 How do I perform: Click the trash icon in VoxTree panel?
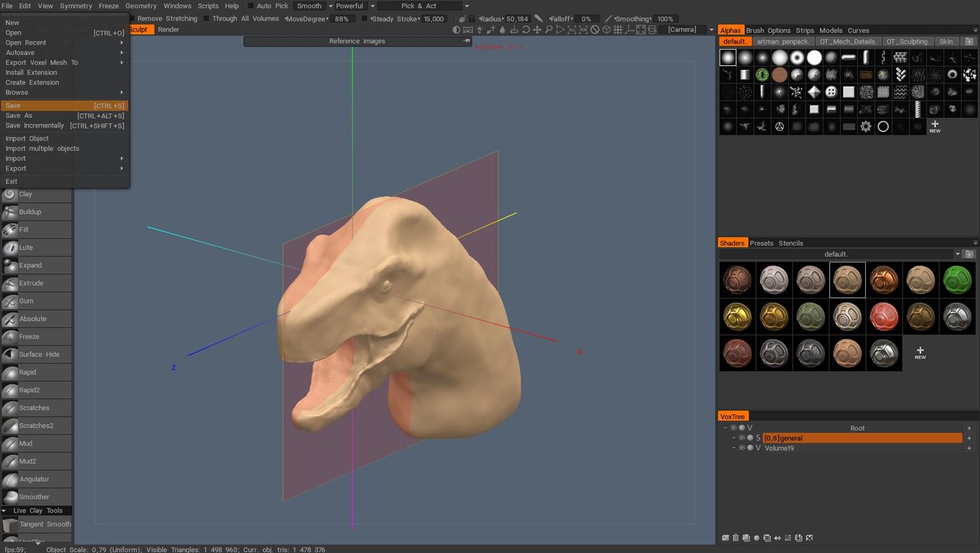736,538
